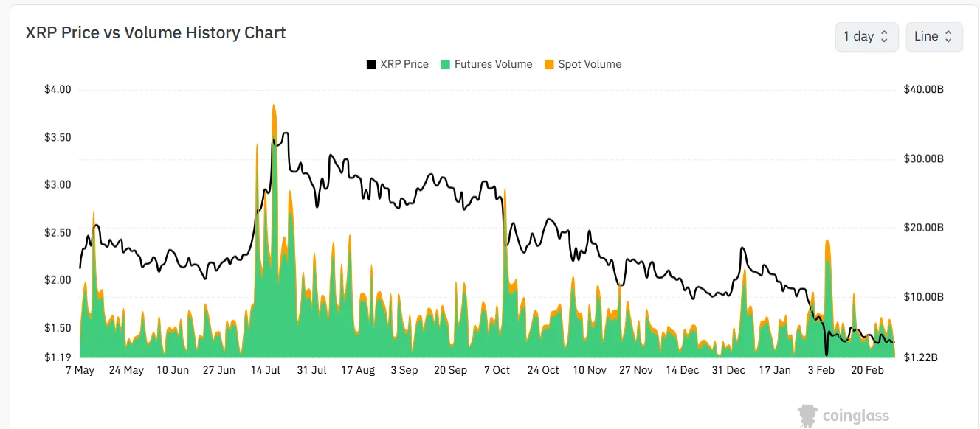Screen dimensions: 980x429
Task: Click the coinglass bear logo icon
Action: tap(806, 415)
